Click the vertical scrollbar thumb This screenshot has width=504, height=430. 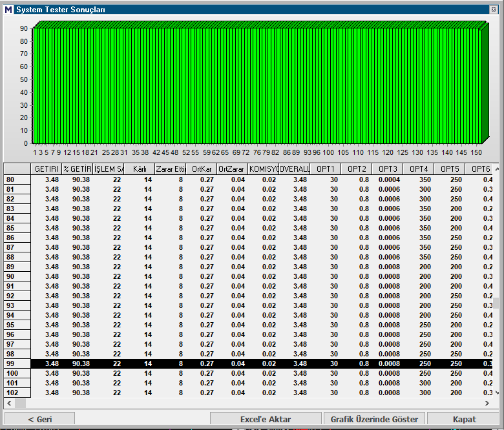tap(496, 303)
